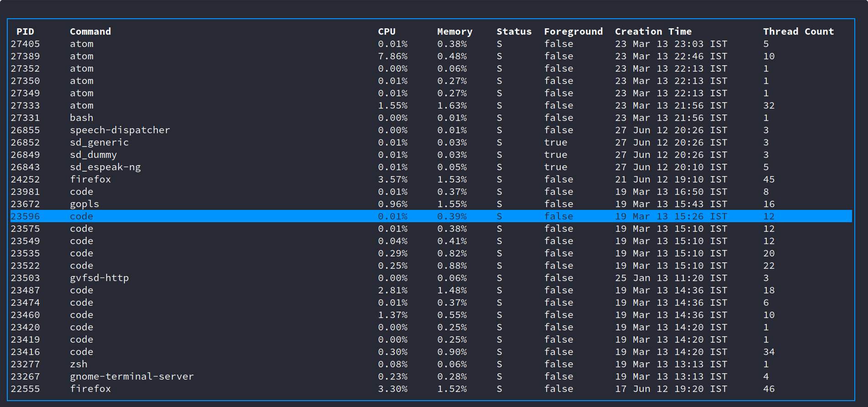The height and width of the screenshot is (407, 868).
Task: Select the sd_espeak-ng process row
Action: (x=431, y=167)
